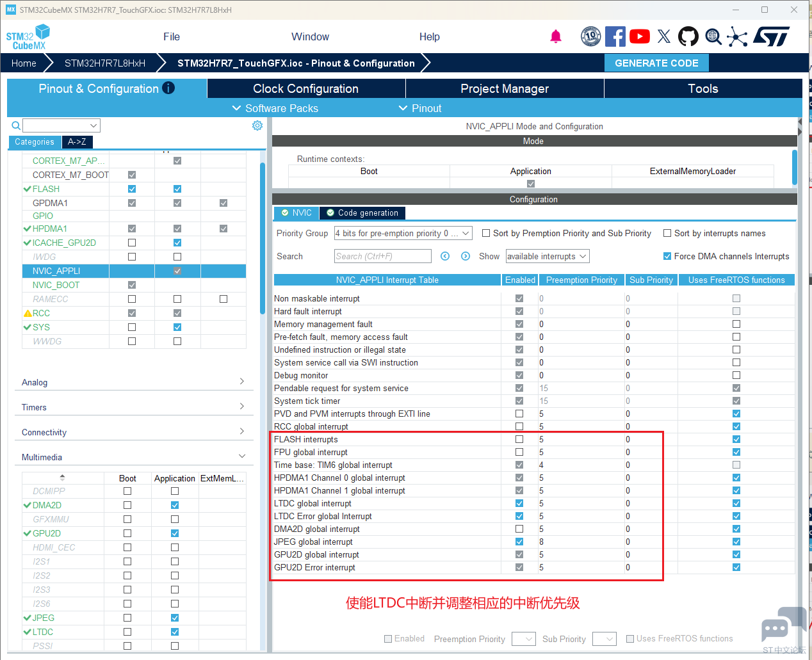Open the YouTube link icon
Viewport: 812px width, 660px height.
(x=640, y=36)
